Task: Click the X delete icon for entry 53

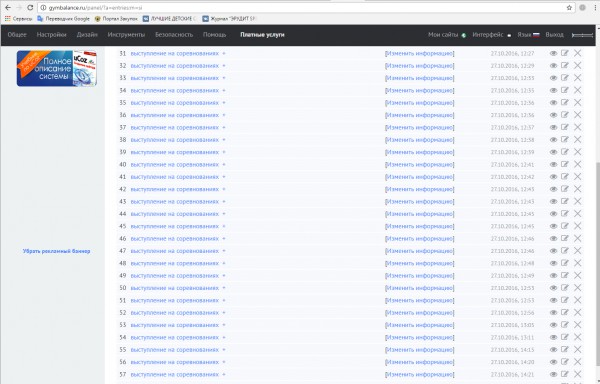Action: [x=577, y=325]
